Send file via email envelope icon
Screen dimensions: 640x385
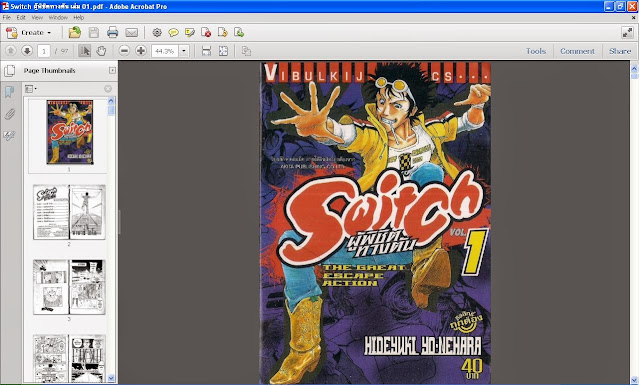coord(131,32)
